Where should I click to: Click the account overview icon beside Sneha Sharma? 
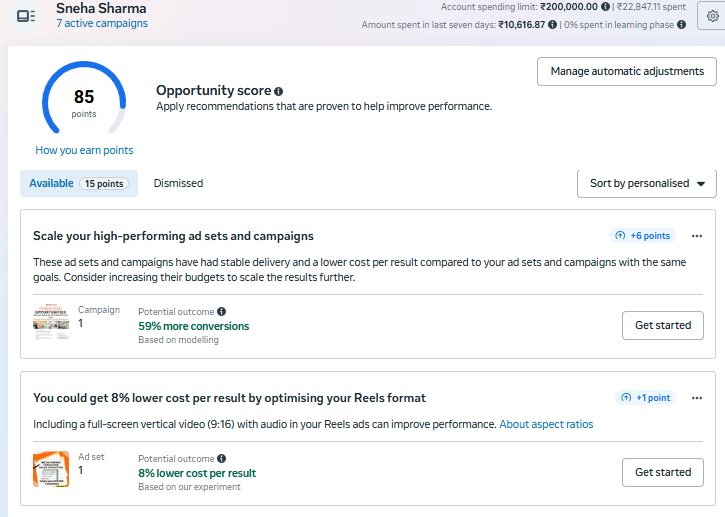(x=26, y=16)
